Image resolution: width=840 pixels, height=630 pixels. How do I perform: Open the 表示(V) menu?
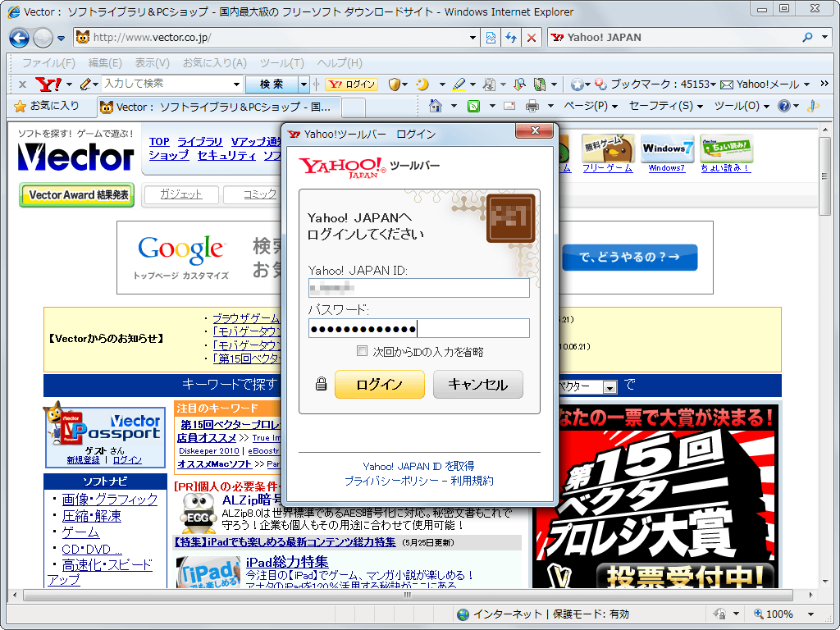click(152, 63)
